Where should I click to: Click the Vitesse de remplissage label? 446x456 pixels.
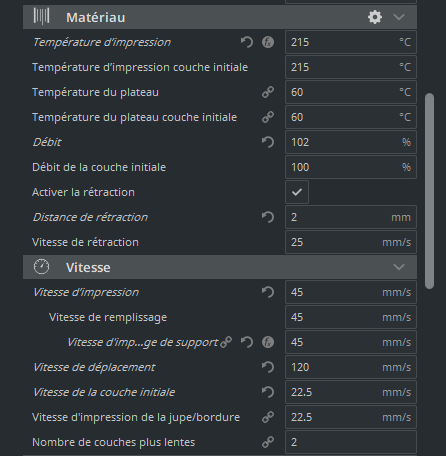(x=108, y=317)
